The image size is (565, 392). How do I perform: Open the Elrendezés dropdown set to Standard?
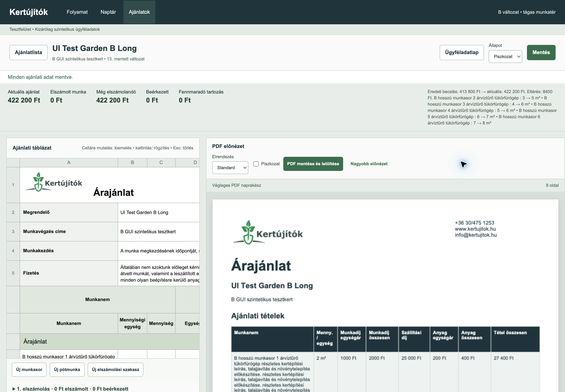tap(230, 168)
